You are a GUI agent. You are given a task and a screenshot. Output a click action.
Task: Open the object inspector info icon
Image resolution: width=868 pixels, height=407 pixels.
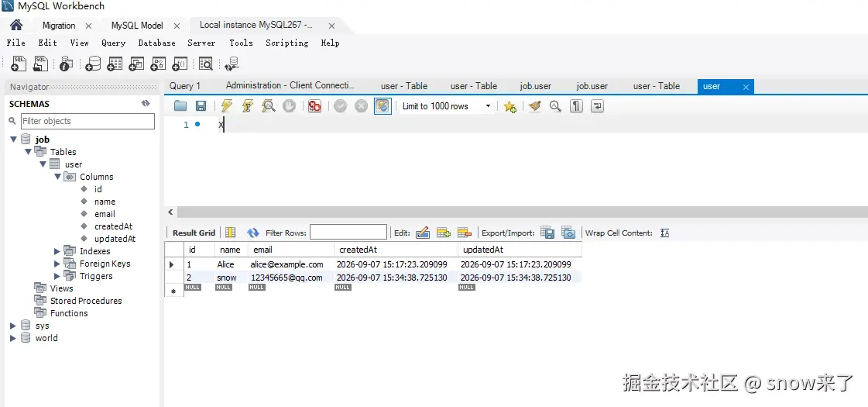(x=66, y=64)
